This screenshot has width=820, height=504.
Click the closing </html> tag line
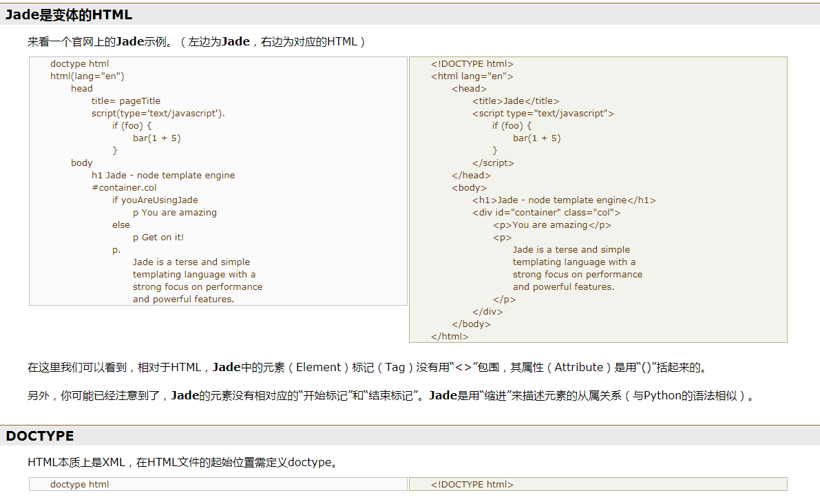[450, 337]
